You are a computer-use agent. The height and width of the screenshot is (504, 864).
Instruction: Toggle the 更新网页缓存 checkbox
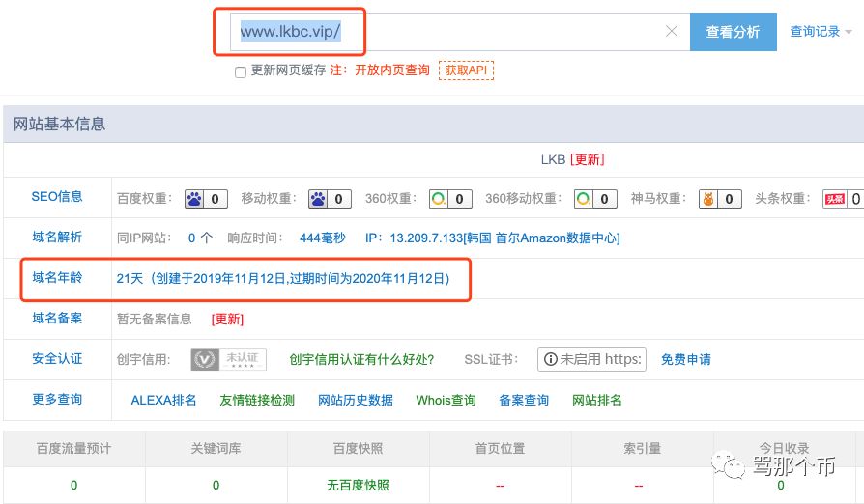(x=241, y=72)
